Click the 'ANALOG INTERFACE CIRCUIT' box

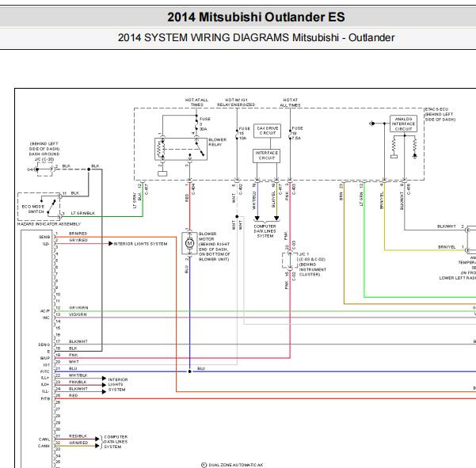pyautogui.click(x=403, y=124)
